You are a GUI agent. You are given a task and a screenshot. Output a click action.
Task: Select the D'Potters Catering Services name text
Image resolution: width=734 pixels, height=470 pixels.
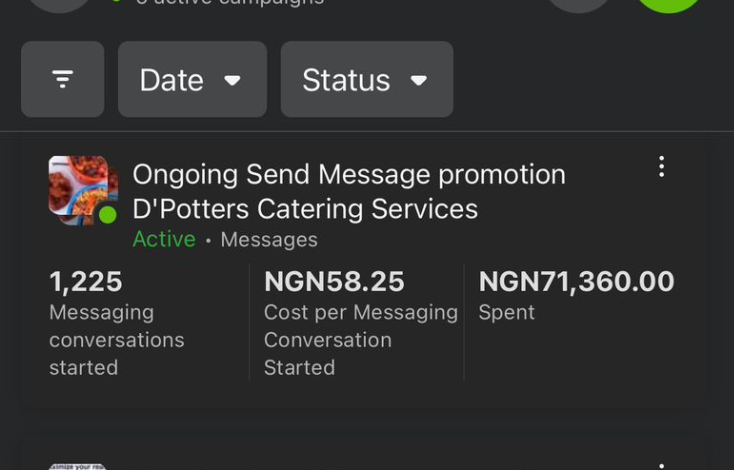pos(305,209)
